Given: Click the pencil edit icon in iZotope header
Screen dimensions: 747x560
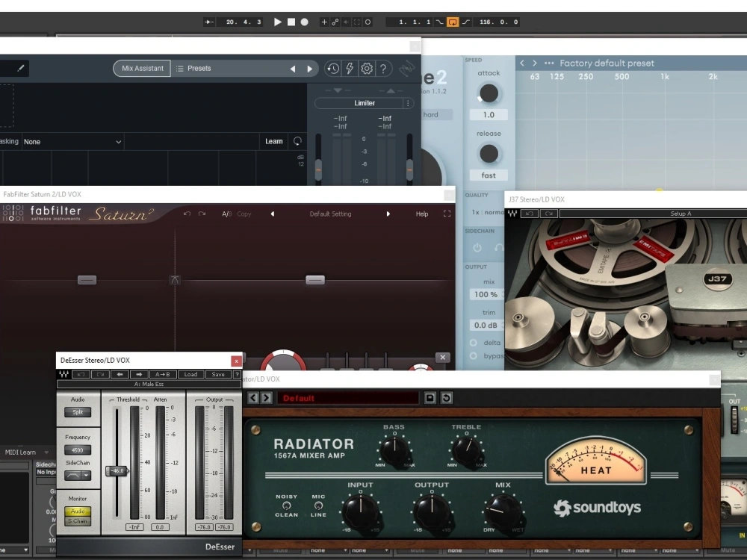Looking at the screenshot, I should click(20, 68).
